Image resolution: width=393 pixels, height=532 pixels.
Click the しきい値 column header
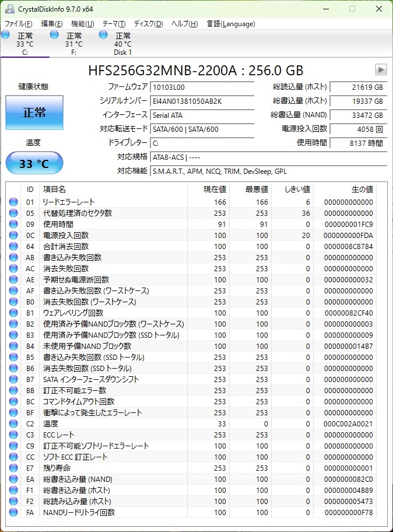tap(292, 189)
